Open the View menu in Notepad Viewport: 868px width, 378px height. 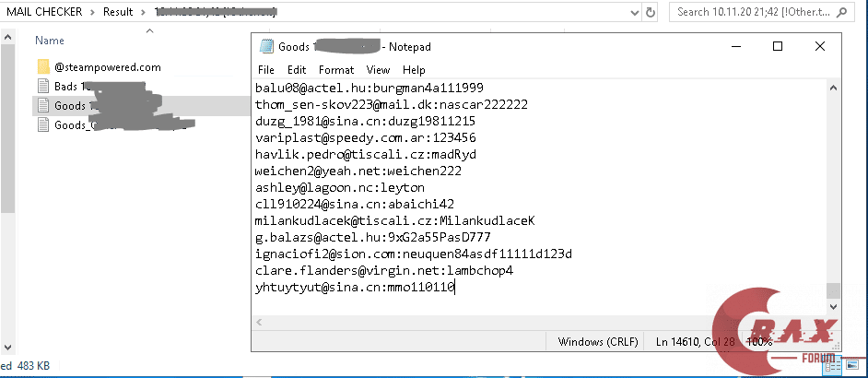pyautogui.click(x=378, y=70)
